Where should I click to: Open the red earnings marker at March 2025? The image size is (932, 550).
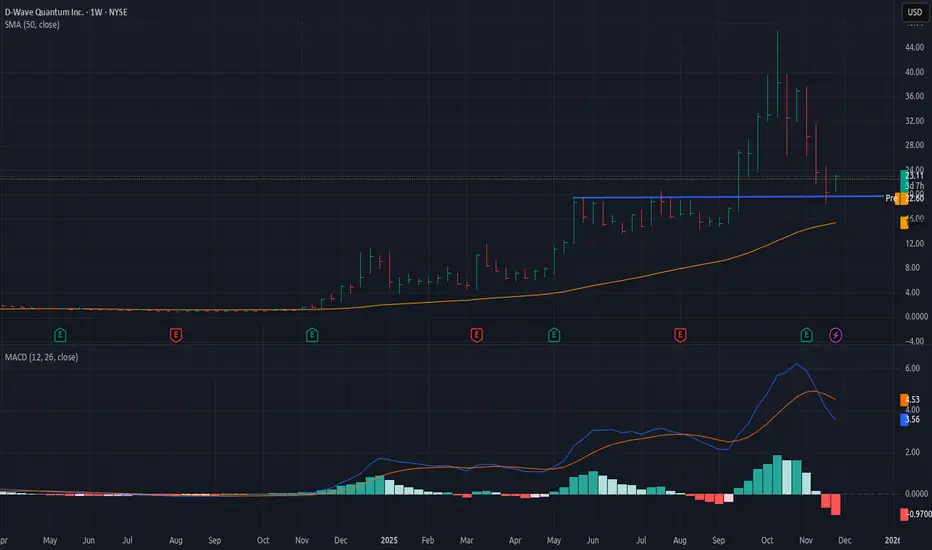point(477,335)
